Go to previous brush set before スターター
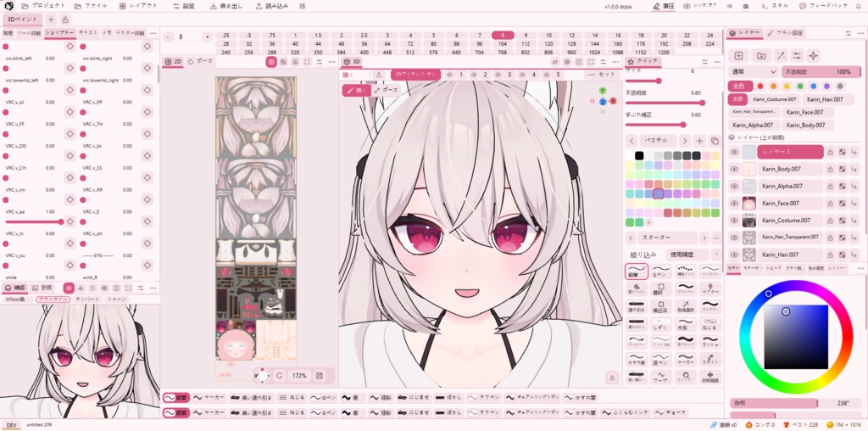 (x=632, y=238)
